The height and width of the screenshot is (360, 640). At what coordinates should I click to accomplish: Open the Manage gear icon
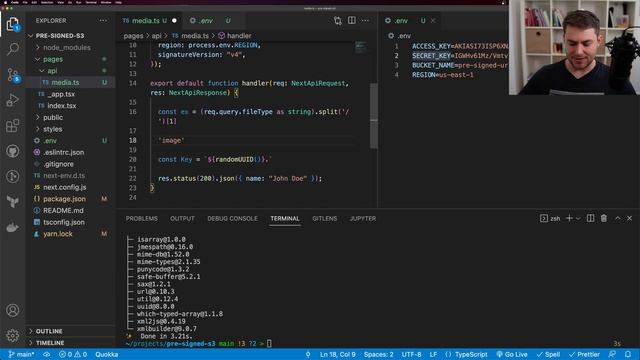point(13,336)
